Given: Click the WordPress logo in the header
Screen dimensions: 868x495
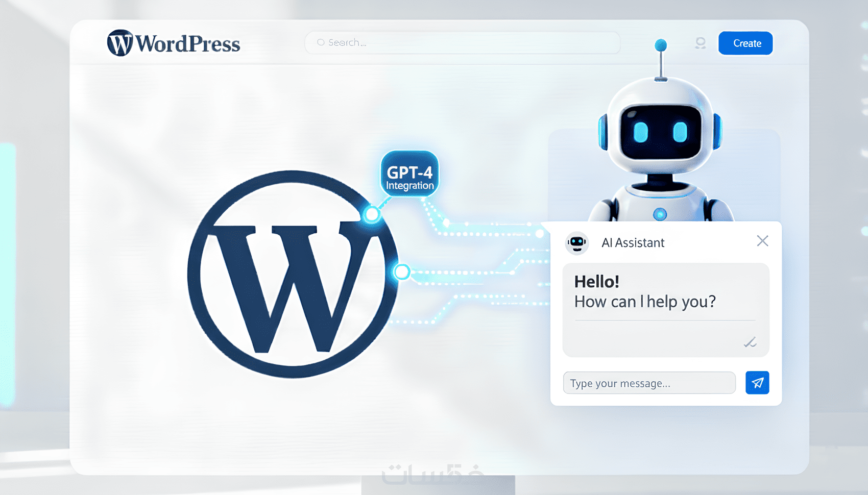Looking at the screenshot, I should coord(174,43).
